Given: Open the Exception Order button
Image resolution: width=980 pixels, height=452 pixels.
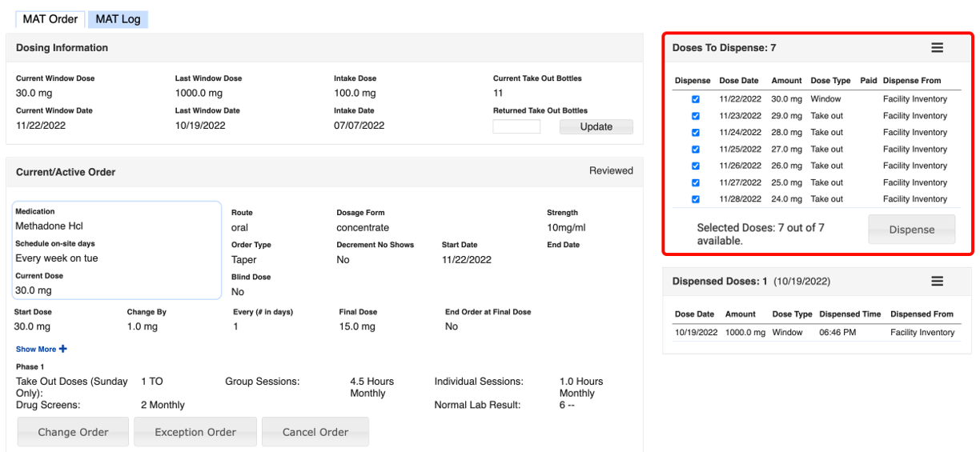Looking at the screenshot, I should click(195, 432).
